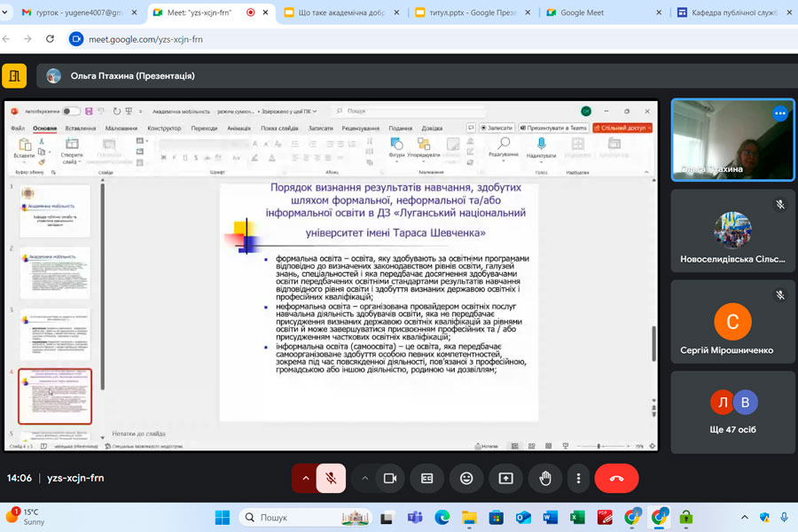Open the emoji reactions button

point(466,478)
